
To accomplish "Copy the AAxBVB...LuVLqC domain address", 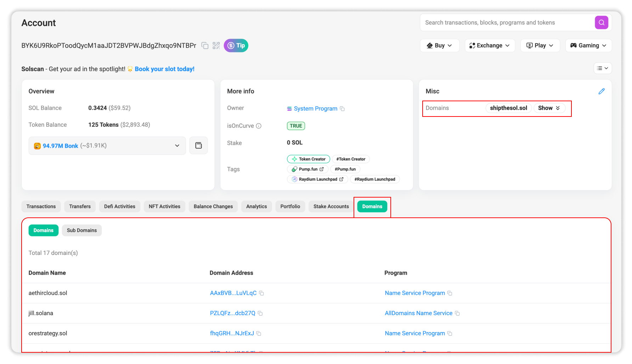I will (261, 293).
